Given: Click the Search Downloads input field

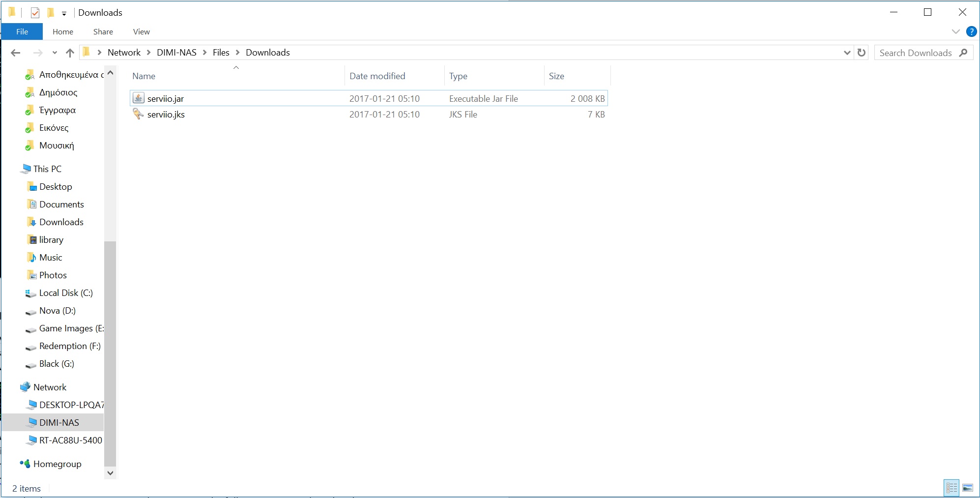Looking at the screenshot, I should pos(915,53).
